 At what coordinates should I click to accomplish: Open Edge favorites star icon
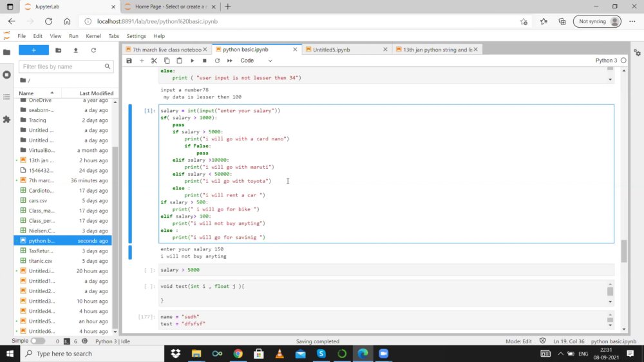pyautogui.click(x=544, y=21)
